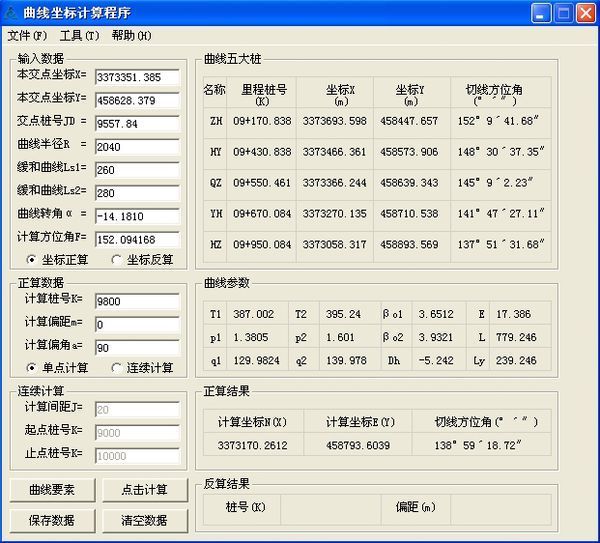Image resolution: width=600 pixels, height=543 pixels.
Task: Click the 清空数据 button
Action: point(145,520)
